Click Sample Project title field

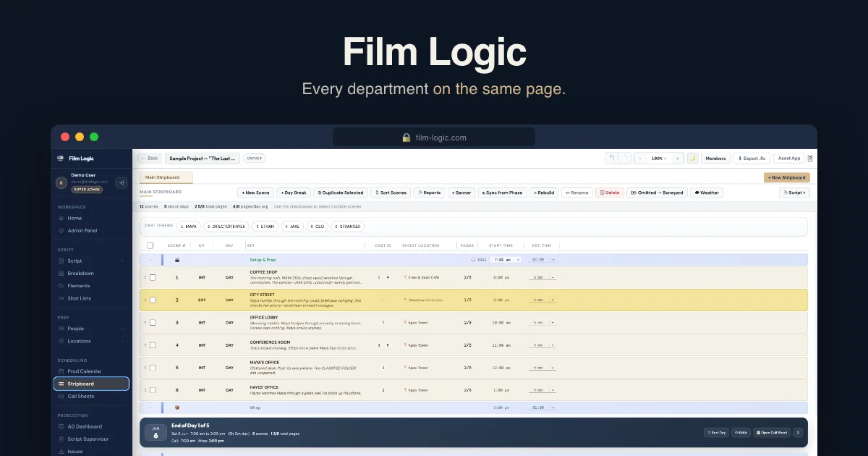[x=203, y=158]
